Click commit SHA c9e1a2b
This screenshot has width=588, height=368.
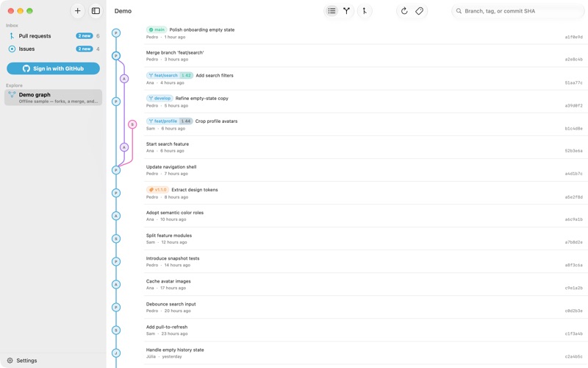[x=574, y=288]
